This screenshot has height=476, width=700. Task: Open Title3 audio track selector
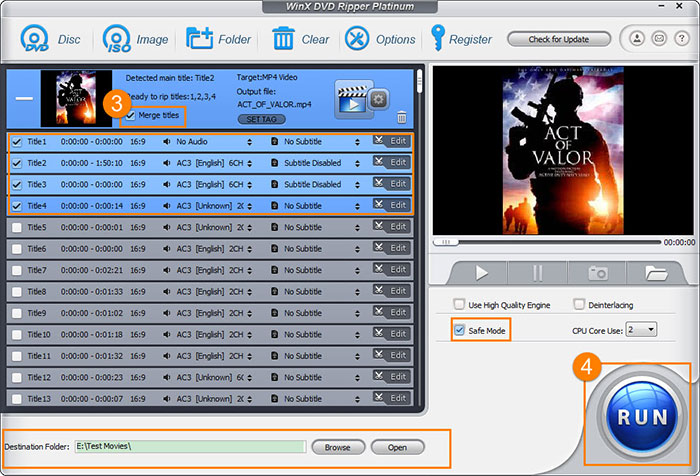point(250,185)
